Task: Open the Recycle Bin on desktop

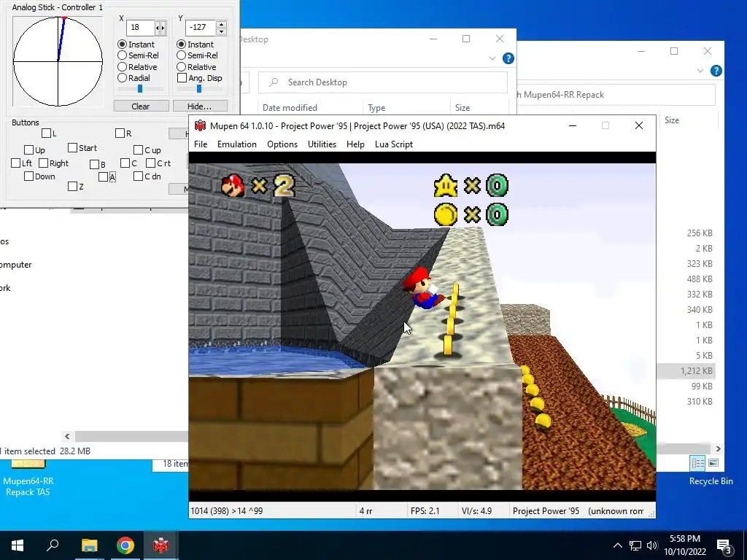Action: coord(711,481)
